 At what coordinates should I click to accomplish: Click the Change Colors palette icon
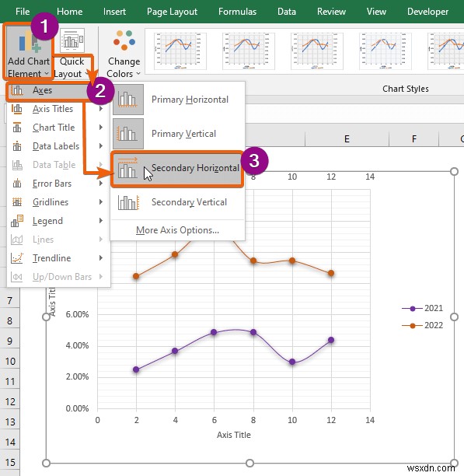(x=124, y=40)
